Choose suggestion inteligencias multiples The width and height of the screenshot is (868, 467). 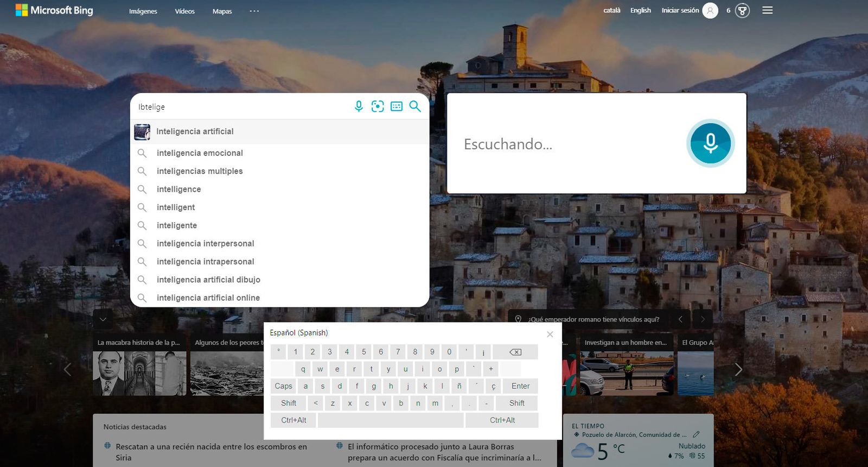point(280,171)
